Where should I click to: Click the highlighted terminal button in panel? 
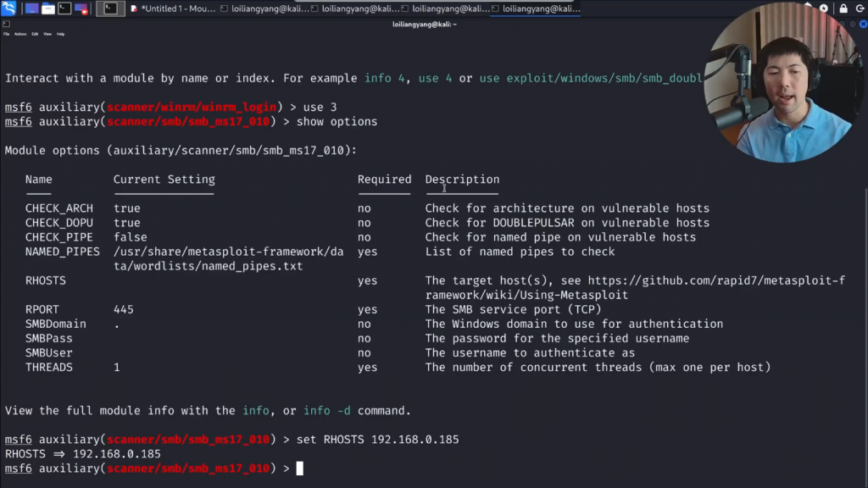pos(110,8)
